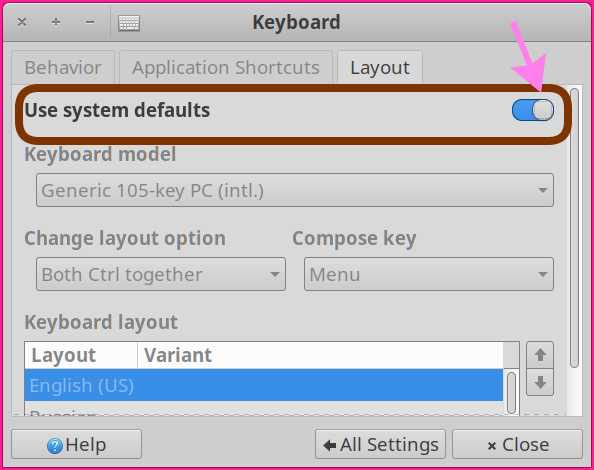
Task: Select the Layout tab
Action: click(380, 68)
